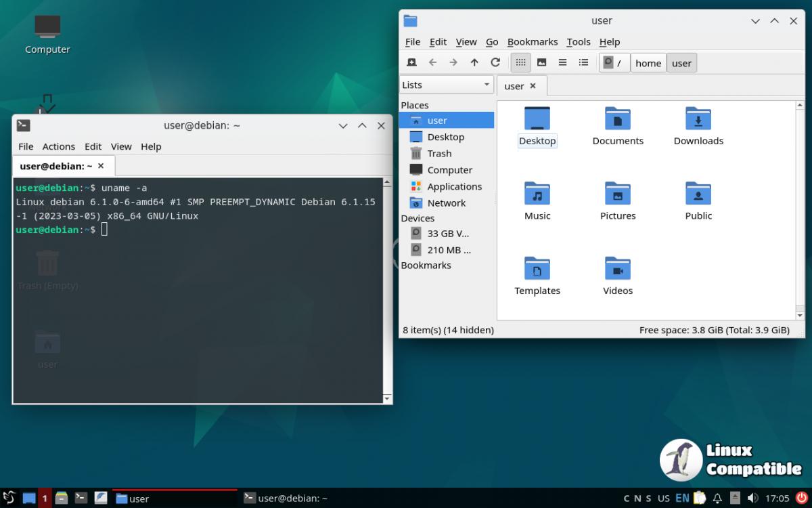Toggle the EN keyboard layout indicator
This screenshot has height=508, width=812.
coord(682,499)
